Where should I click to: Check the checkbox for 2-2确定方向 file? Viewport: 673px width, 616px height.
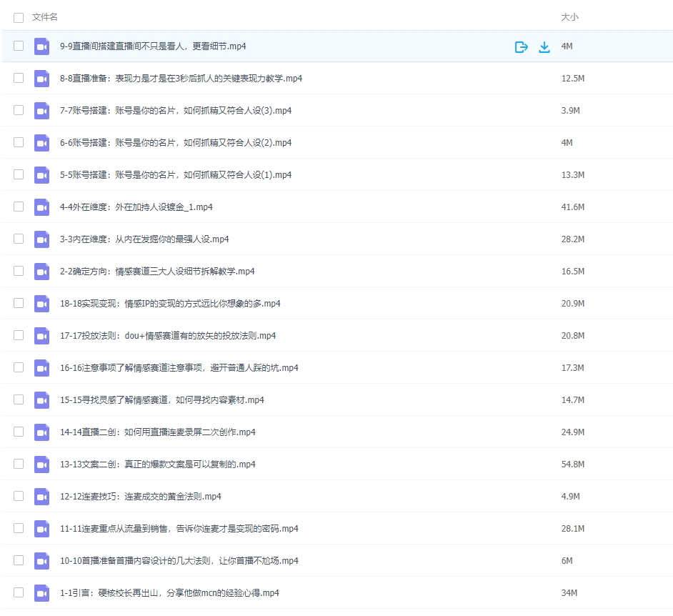click(19, 271)
